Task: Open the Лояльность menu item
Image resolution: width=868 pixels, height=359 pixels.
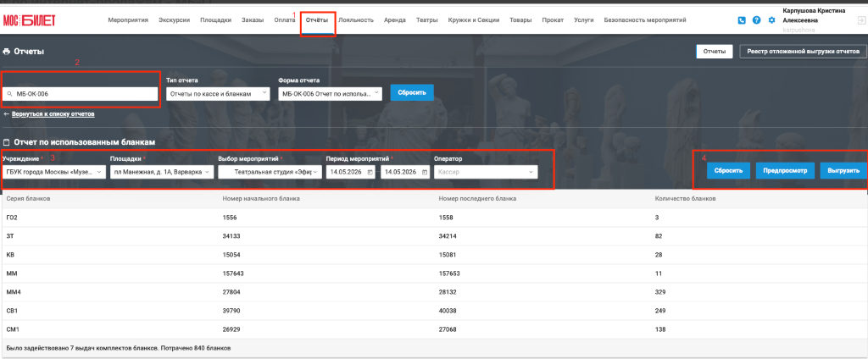Action: [356, 20]
